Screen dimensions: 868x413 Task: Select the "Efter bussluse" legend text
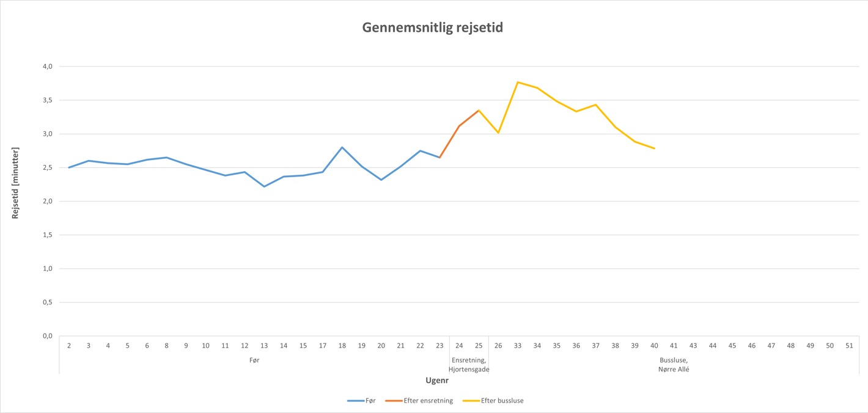point(502,401)
